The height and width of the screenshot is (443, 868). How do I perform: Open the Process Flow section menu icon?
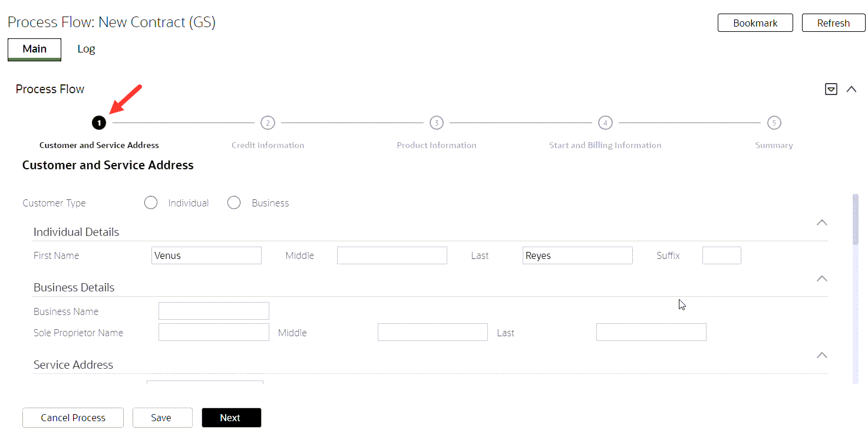(831, 90)
